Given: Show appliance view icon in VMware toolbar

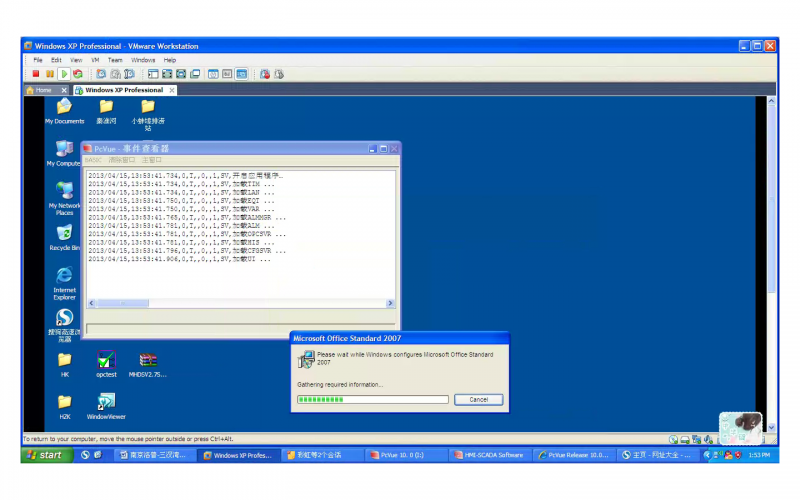Looking at the screenshot, I should point(227,74).
